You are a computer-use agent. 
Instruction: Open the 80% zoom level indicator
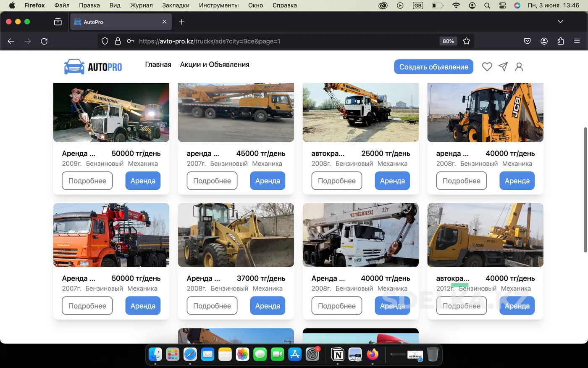pyautogui.click(x=448, y=41)
